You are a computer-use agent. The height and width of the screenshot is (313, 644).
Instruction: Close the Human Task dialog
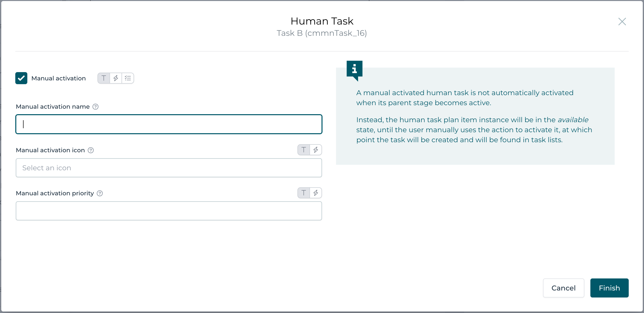pyautogui.click(x=622, y=22)
